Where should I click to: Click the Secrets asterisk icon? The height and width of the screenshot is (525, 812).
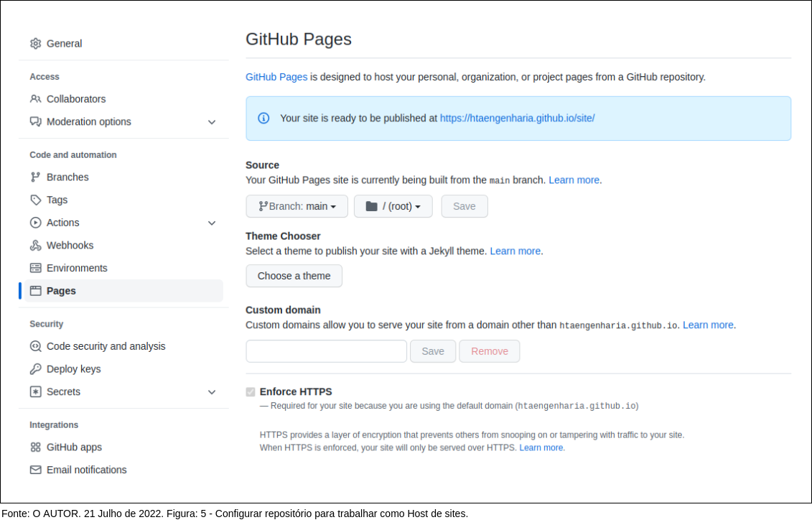(x=35, y=392)
